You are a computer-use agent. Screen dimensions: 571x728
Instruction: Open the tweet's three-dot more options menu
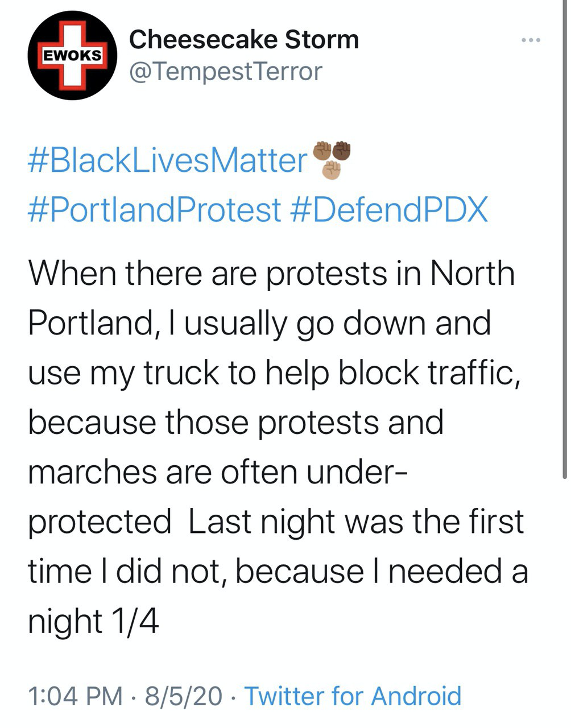tap(531, 40)
